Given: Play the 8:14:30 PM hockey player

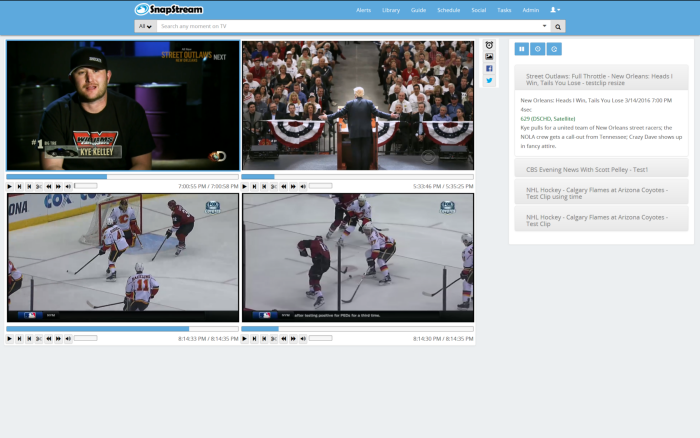Looking at the screenshot, I should [245, 339].
